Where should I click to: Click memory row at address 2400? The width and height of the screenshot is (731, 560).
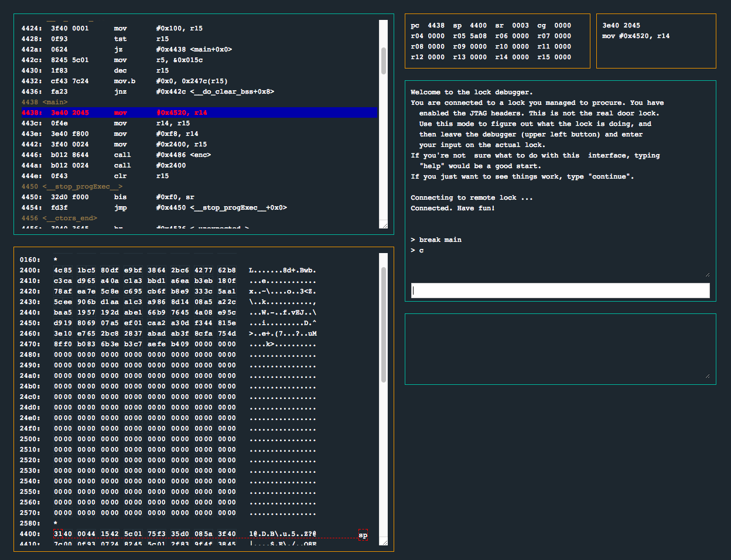click(30, 270)
